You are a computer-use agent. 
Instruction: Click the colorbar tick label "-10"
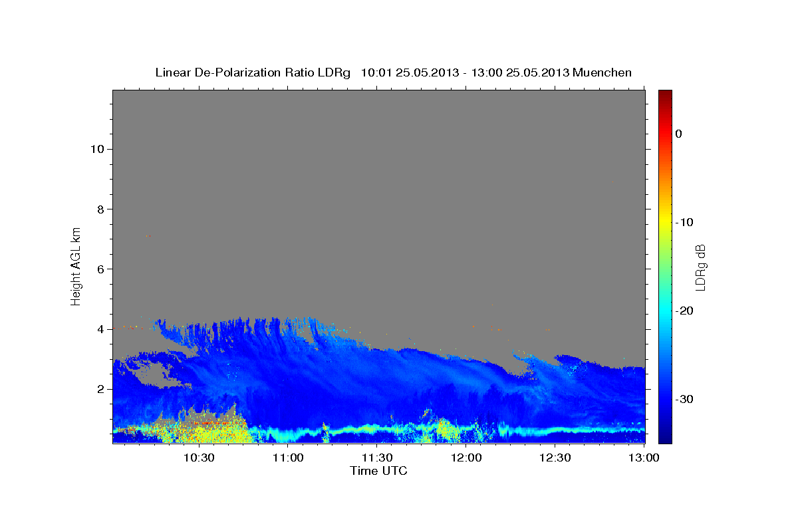point(684,222)
